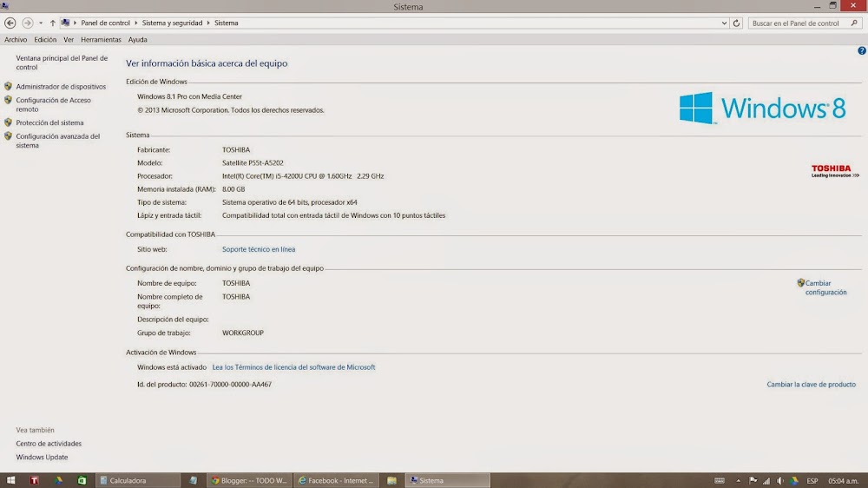The width and height of the screenshot is (868, 488).
Task: Open the taskbar icon right of Calculadora
Action: point(193,480)
